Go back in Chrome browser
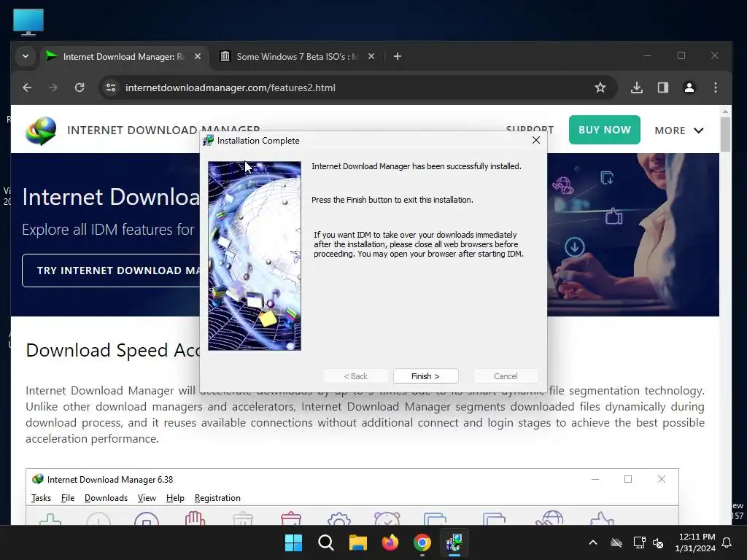The width and height of the screenshot is (747, 560). pyautogui.click(x=27, y=87)
